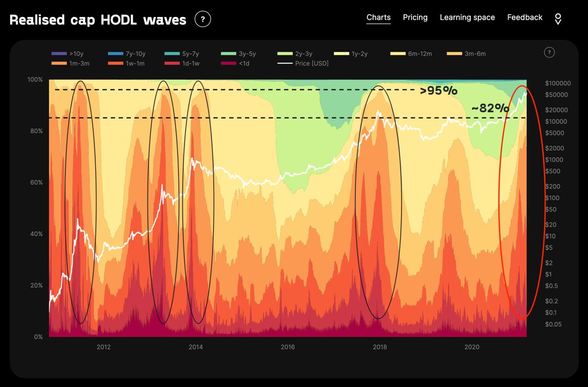Open the Pricing page
The height and width of the screenshot is (387, 588).
415,17
